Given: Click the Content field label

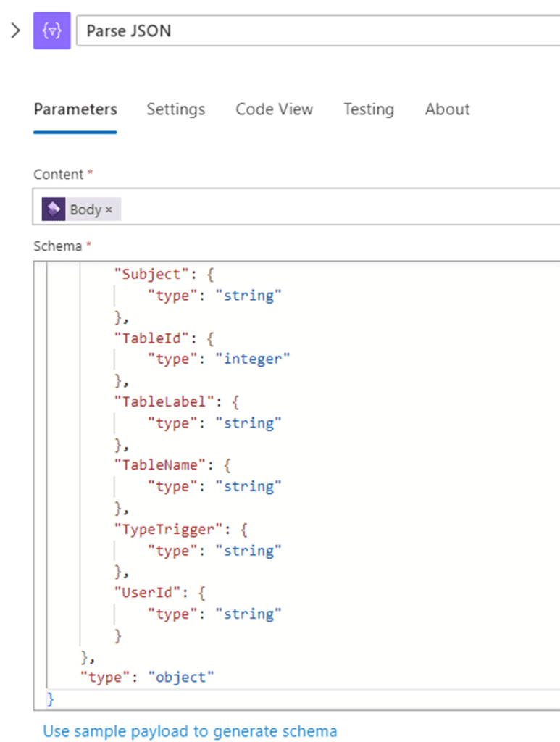Looking at the screenshot, I should (58, 175).
